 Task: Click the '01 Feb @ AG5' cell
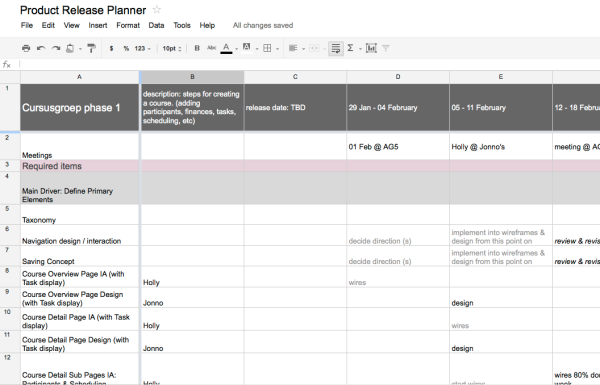(398, 147)
